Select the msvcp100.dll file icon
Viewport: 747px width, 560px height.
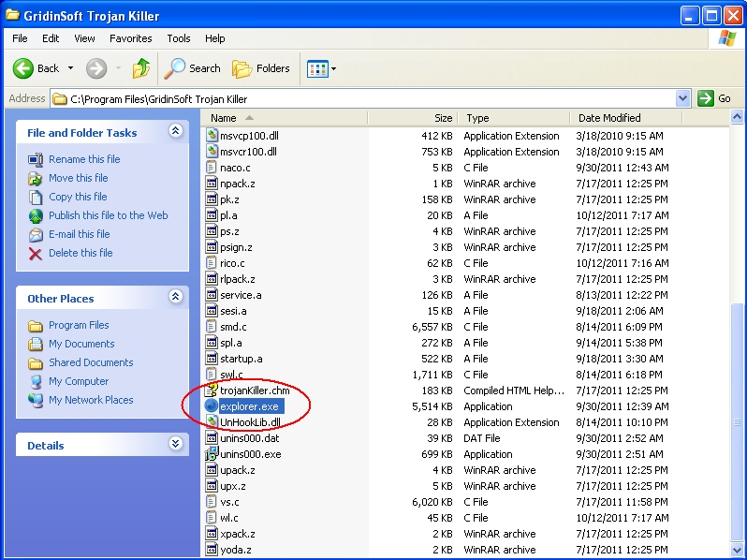click(212, 136)
